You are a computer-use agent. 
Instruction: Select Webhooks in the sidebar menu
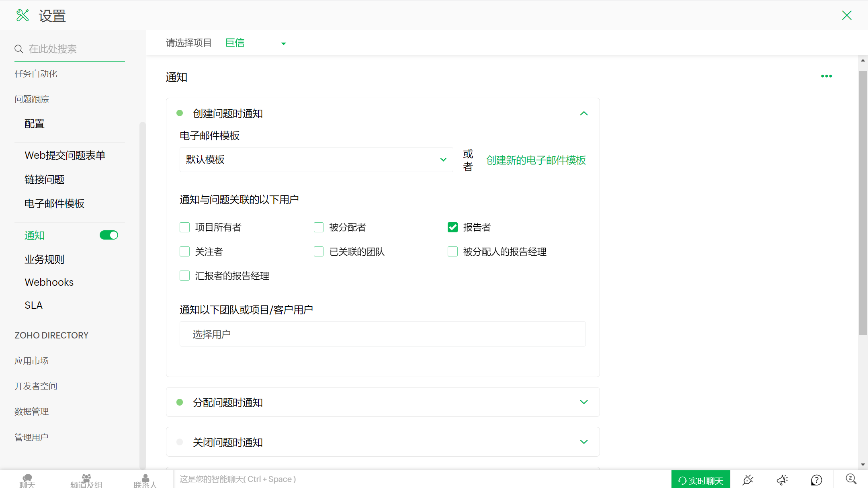pos(49,282)
